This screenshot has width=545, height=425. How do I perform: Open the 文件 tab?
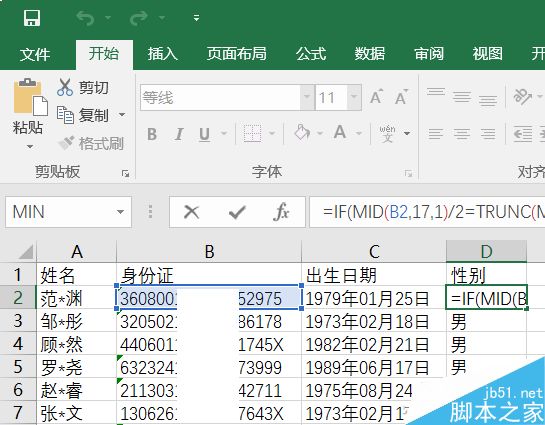(35, 55)
